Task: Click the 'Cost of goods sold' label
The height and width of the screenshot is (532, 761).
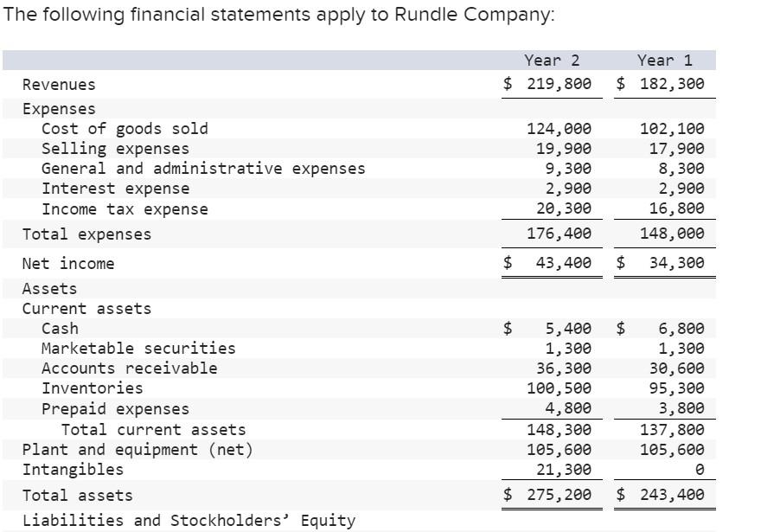Action: pyautogui.click(x=125, y=129)
